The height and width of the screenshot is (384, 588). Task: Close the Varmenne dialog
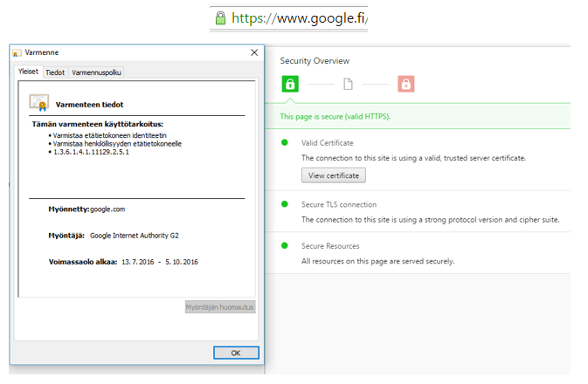click(254, 52)
